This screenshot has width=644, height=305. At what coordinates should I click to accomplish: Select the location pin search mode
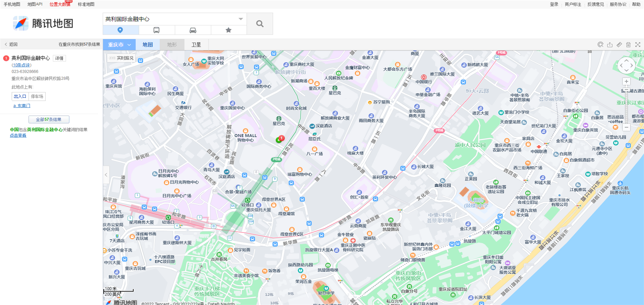point(120,30)
